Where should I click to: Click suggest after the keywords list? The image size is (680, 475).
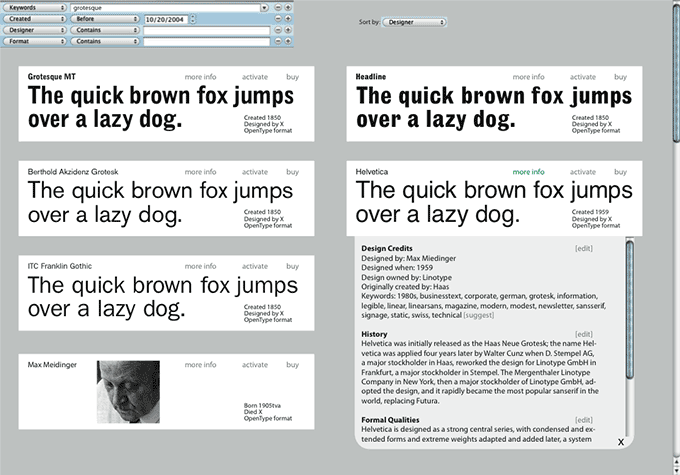tap(479, 315)
